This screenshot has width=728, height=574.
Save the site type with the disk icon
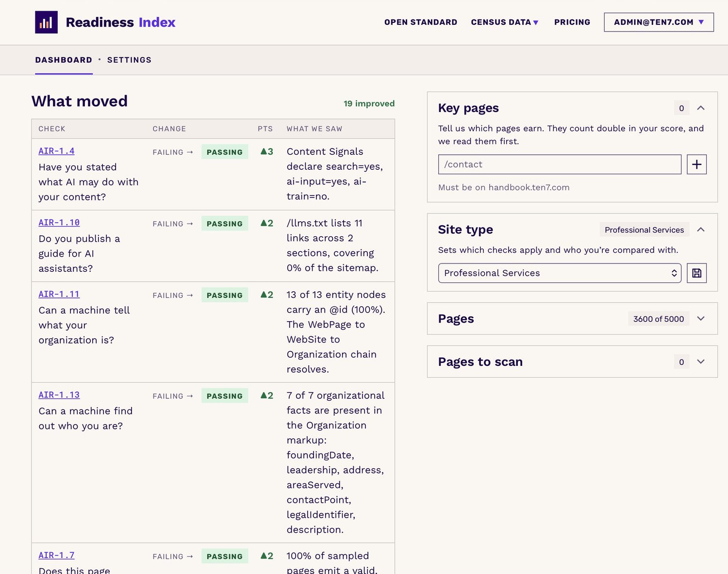[696, 273]
